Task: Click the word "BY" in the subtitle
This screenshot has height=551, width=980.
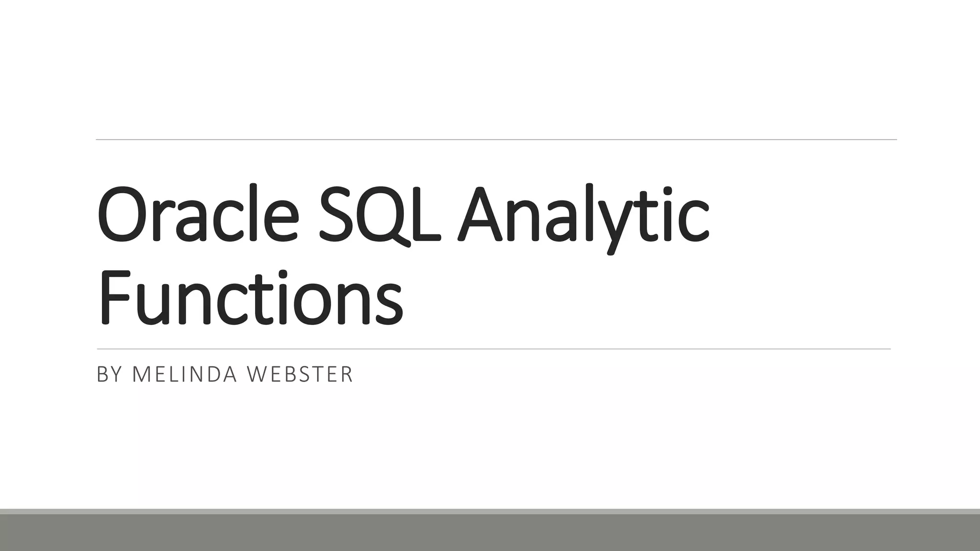Action: [x=109, y=375]
